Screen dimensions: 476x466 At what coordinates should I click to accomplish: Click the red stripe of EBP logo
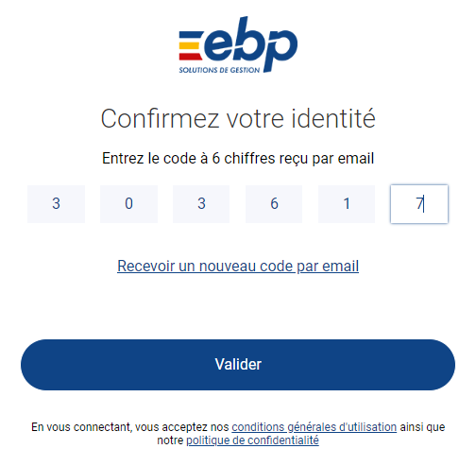pos(191,57)
